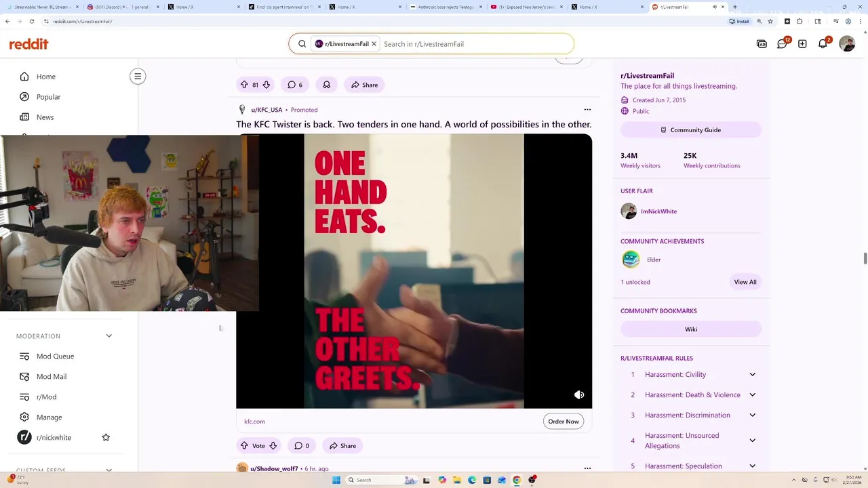
Task: Downvote the KFC Twister promoted post
Action: (273, 445)
